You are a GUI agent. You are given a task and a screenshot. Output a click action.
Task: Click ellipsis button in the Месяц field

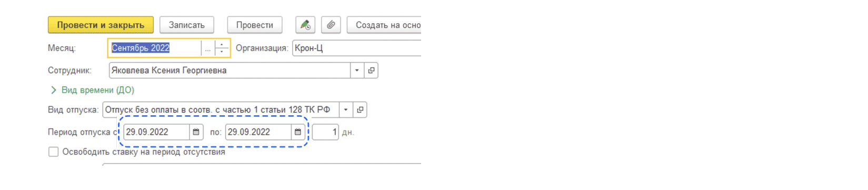pos(208,48)
